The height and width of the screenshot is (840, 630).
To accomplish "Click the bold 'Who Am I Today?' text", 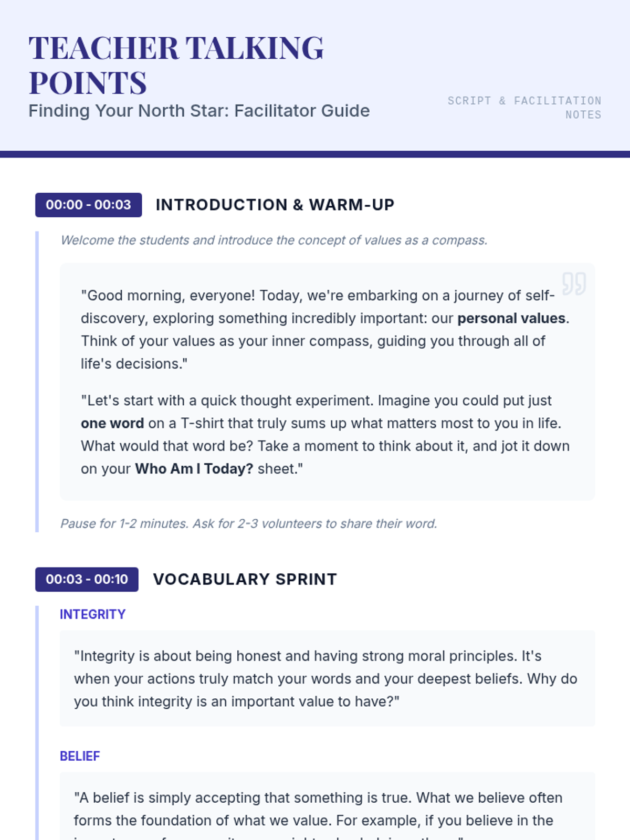I will coord(194,468).
